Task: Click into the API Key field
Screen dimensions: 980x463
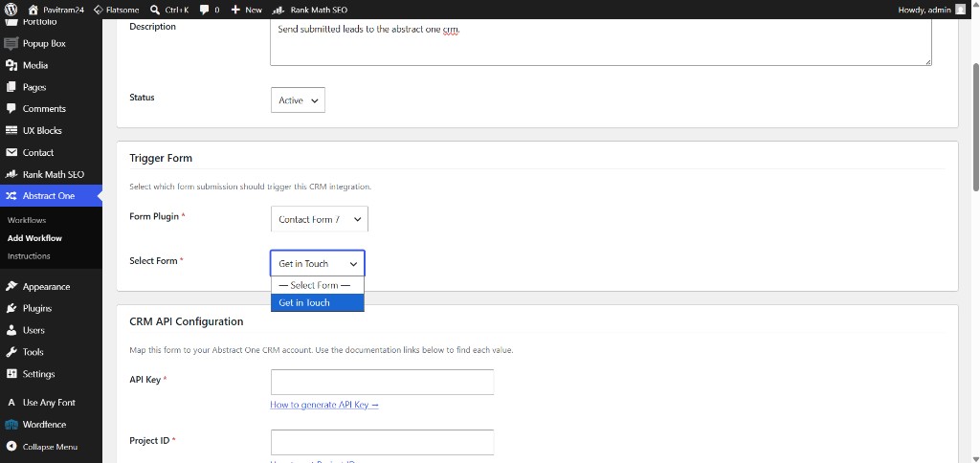Action: tap(382, 382)
